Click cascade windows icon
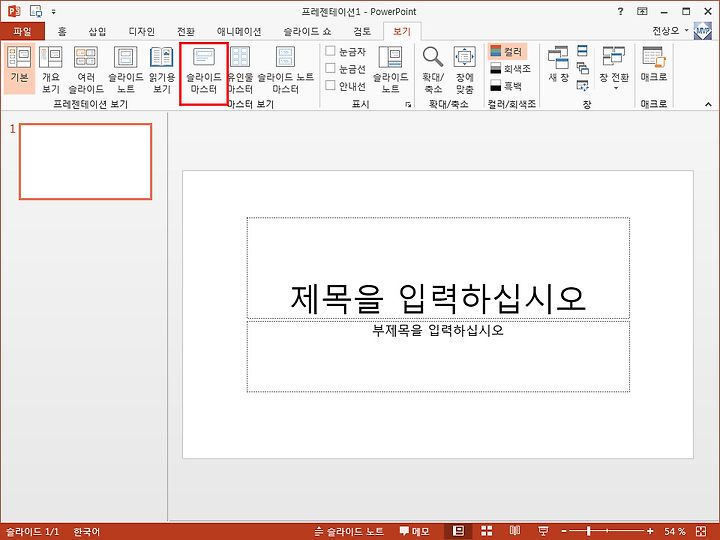This screenshot has width=720, height=540. point(582,68)
